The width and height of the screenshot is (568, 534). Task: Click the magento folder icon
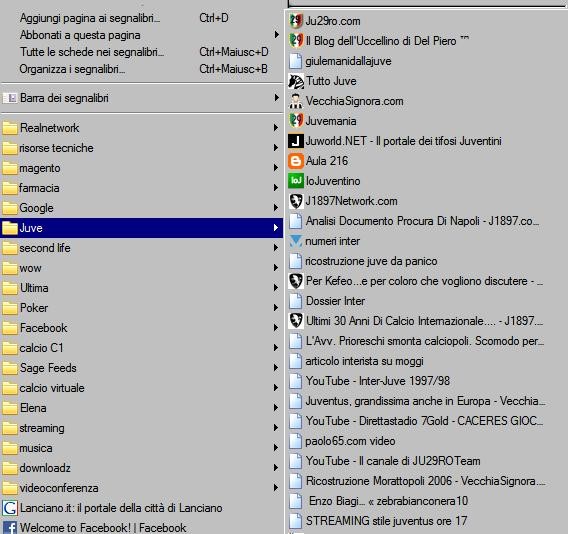pos(9,168)
